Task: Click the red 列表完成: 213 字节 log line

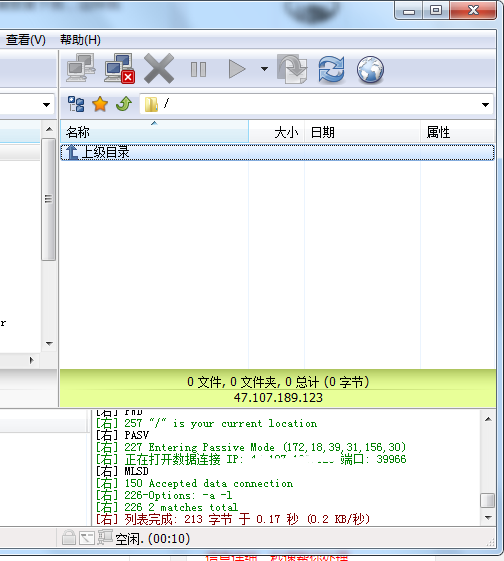Action: [233, 519]
